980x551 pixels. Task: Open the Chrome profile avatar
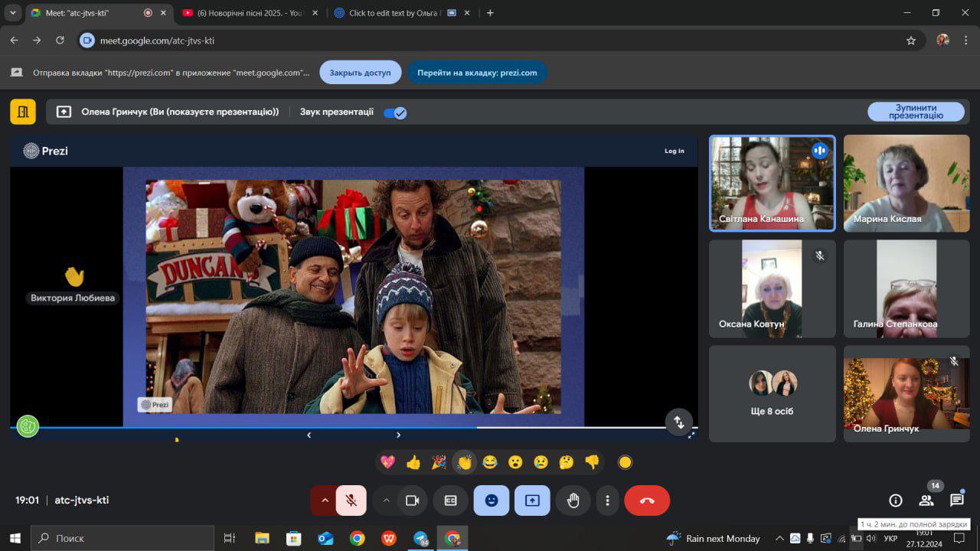click(x=943, y=41)
